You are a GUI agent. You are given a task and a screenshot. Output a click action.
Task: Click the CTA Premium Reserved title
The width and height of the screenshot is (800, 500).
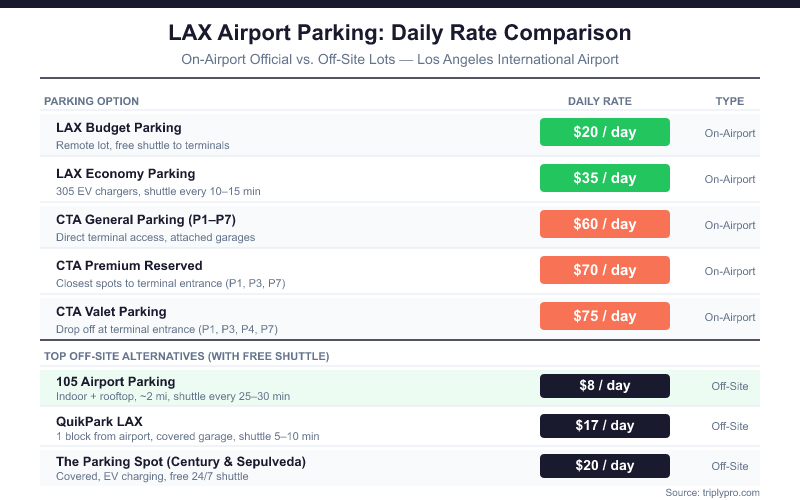point(129,266)
